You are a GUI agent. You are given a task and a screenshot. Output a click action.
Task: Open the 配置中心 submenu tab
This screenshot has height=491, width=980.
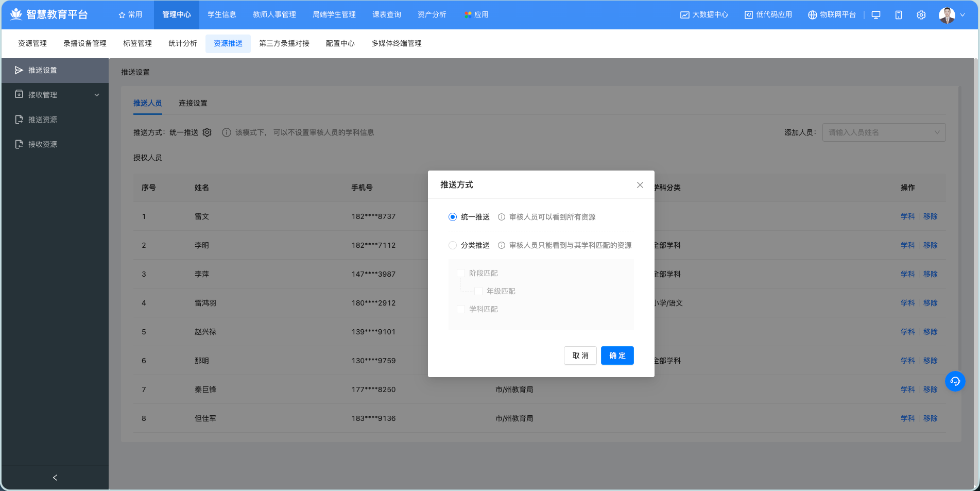[340, 44]
